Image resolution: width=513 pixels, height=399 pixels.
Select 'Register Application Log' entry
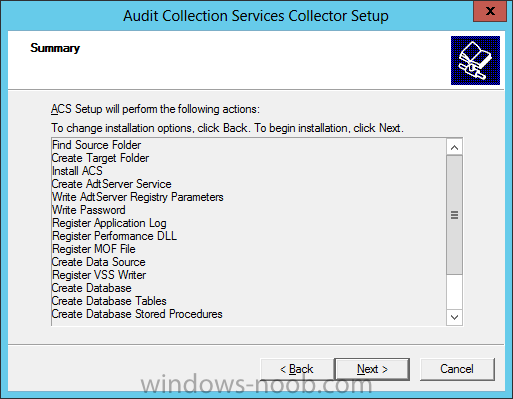point(109,223)
